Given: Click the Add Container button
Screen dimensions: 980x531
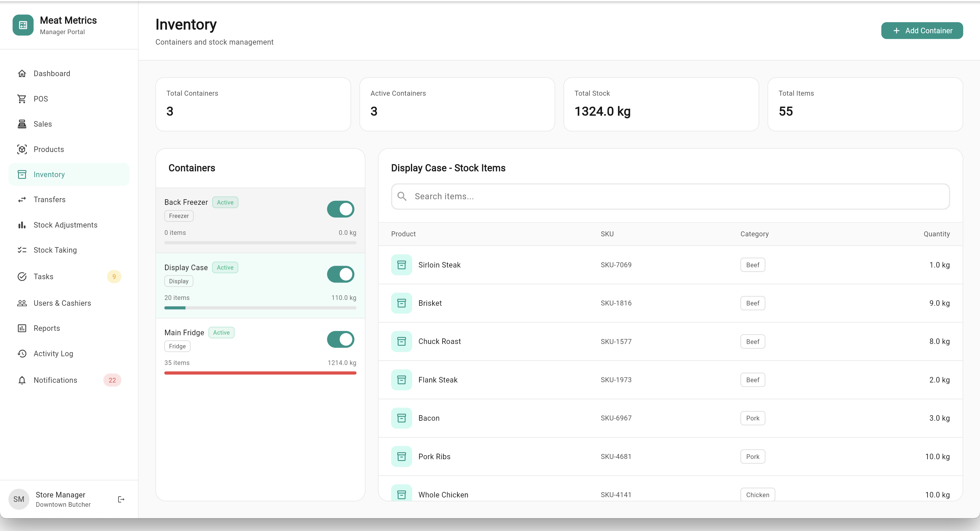Looking at the screenshot, I should (922, 30).
